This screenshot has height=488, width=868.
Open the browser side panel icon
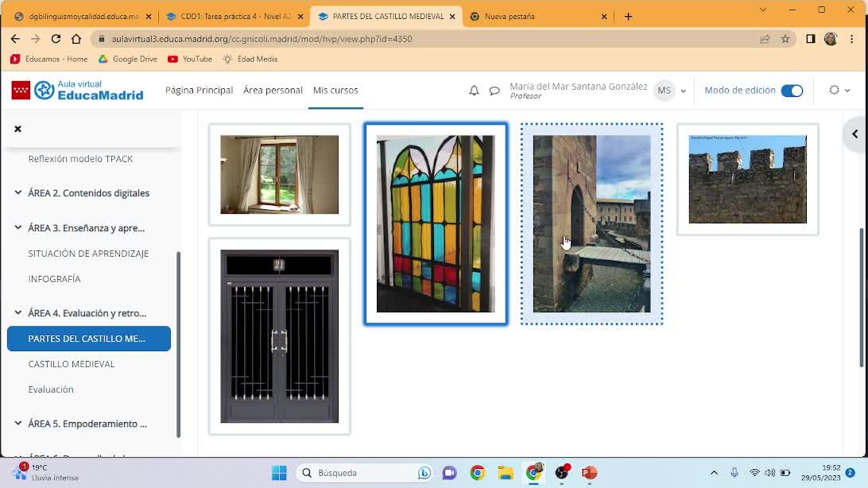pyautogui.click(x=811, y=39)
